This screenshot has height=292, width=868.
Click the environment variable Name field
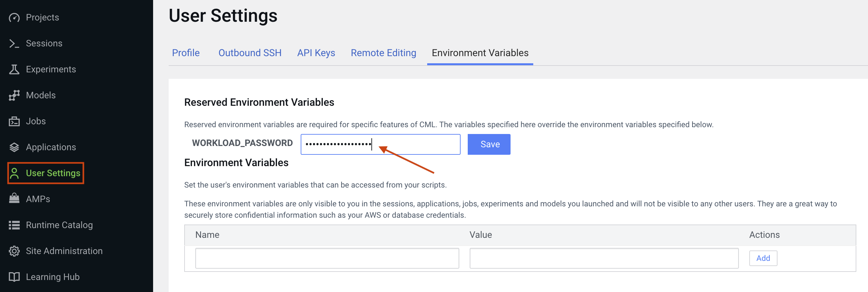(x=327, y=258)
